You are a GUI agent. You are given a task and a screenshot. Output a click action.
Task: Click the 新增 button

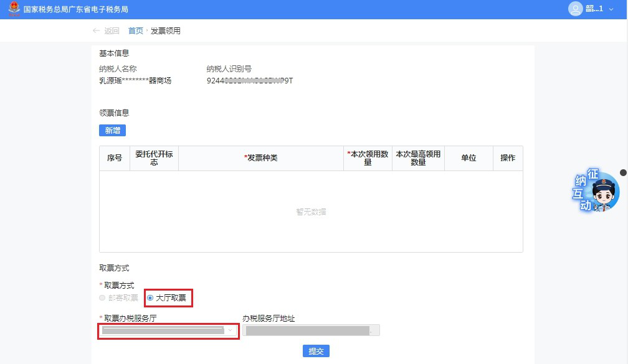[113, 131]
